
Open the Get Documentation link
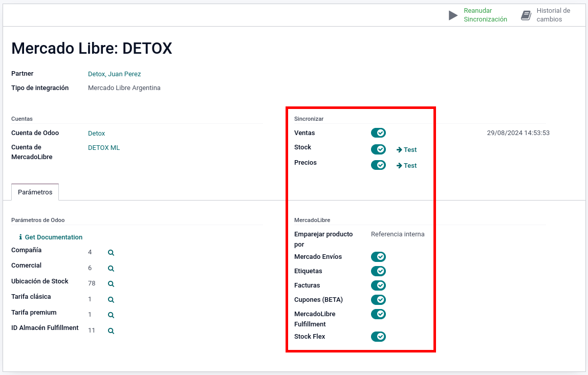[54, 237]
